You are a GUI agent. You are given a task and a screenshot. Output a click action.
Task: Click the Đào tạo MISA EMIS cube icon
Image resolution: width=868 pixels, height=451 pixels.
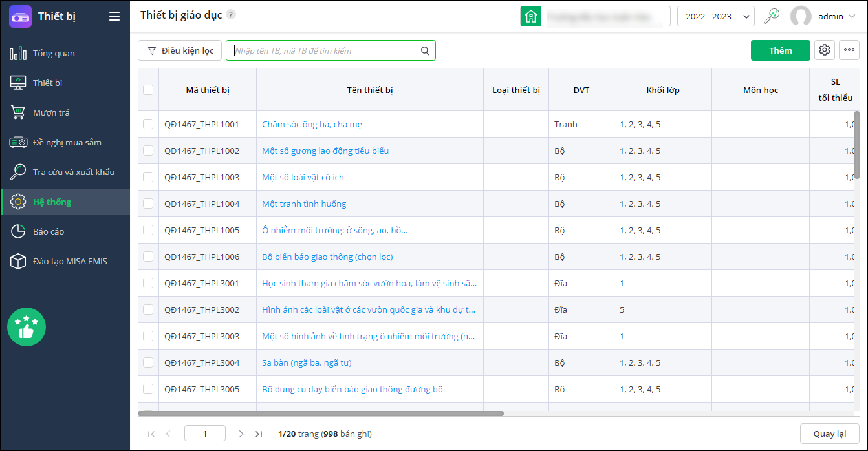point(18,261)
